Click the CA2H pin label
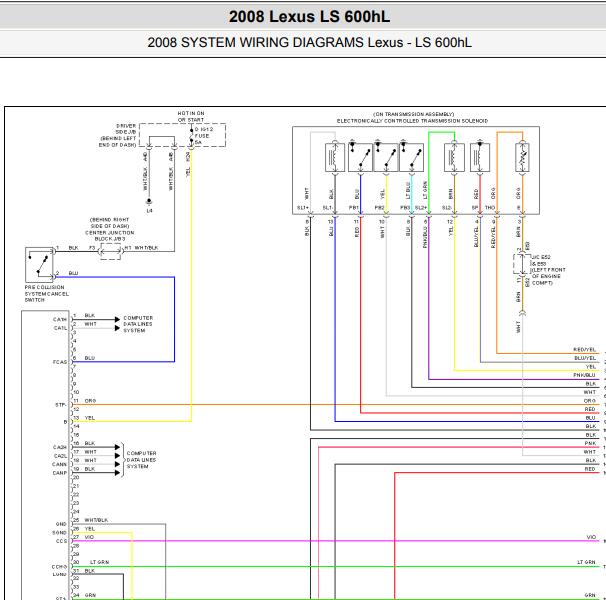Image resolution: width=606 pixels, height=600 pixels. click(x=60, y=447)
